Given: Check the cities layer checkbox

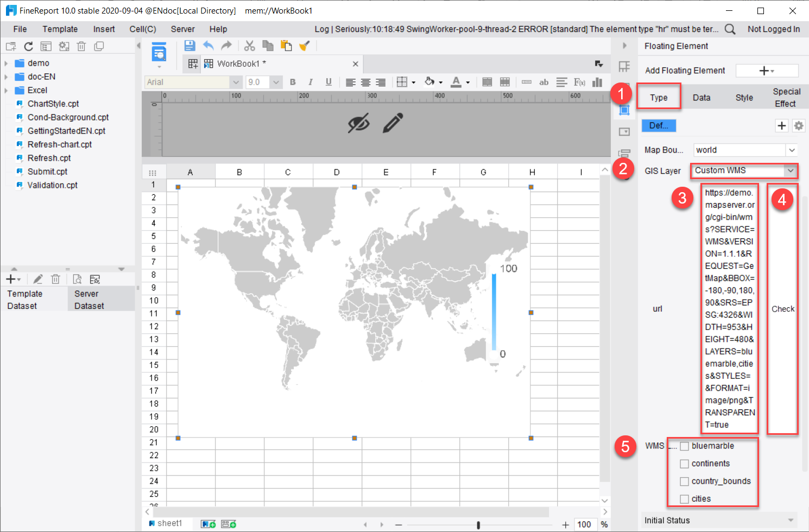Looking at the screenshot, I should pyautogui.click(x=685, y=498).
